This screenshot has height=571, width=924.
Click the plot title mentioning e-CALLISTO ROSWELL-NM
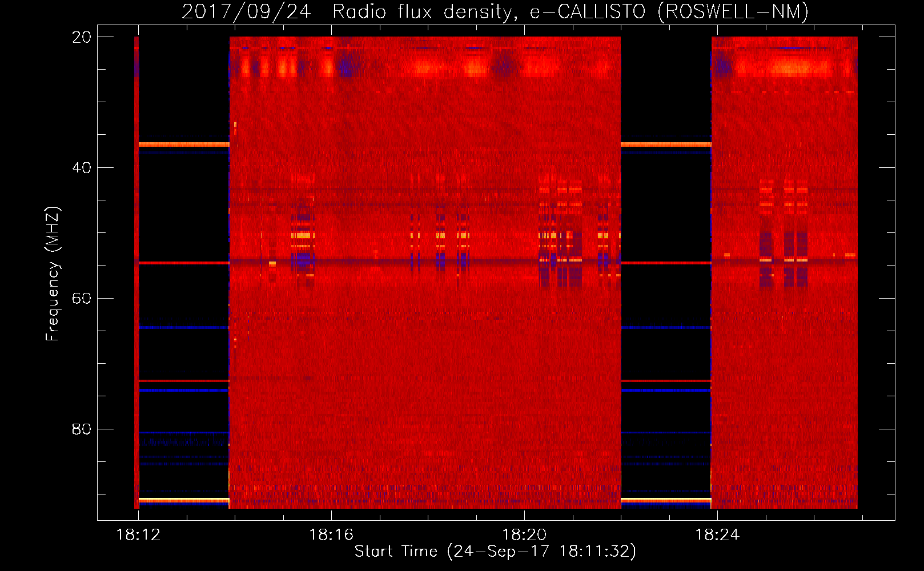(495, 11)
